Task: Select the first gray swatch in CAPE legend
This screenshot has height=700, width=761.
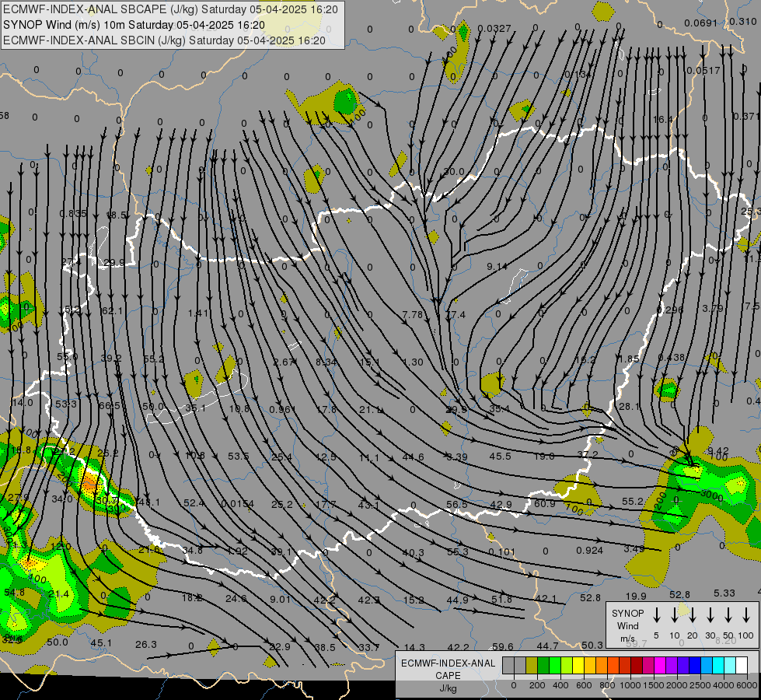Action: [x=508, y=665]
